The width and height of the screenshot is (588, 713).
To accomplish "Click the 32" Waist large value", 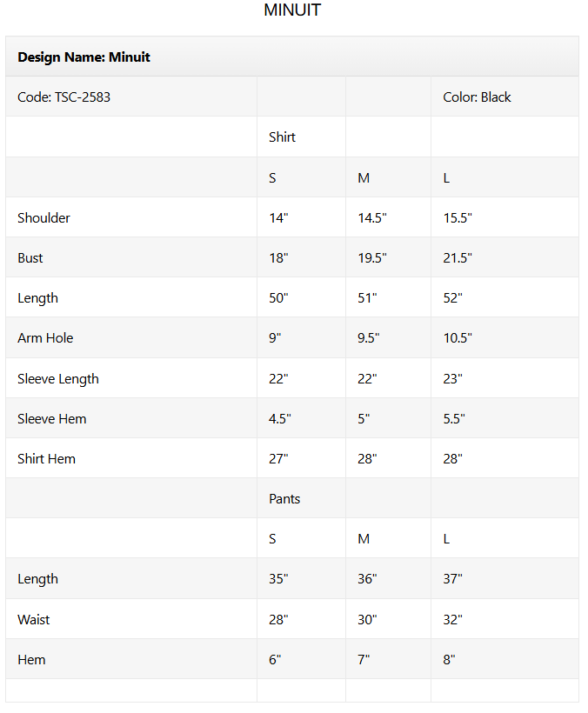I will tap(452, 620).
